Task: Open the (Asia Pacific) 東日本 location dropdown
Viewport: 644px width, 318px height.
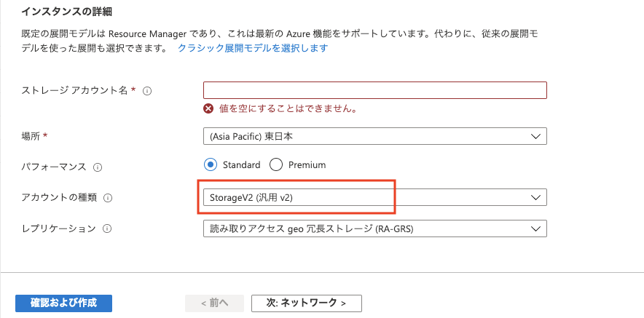Action: point(375,136)
